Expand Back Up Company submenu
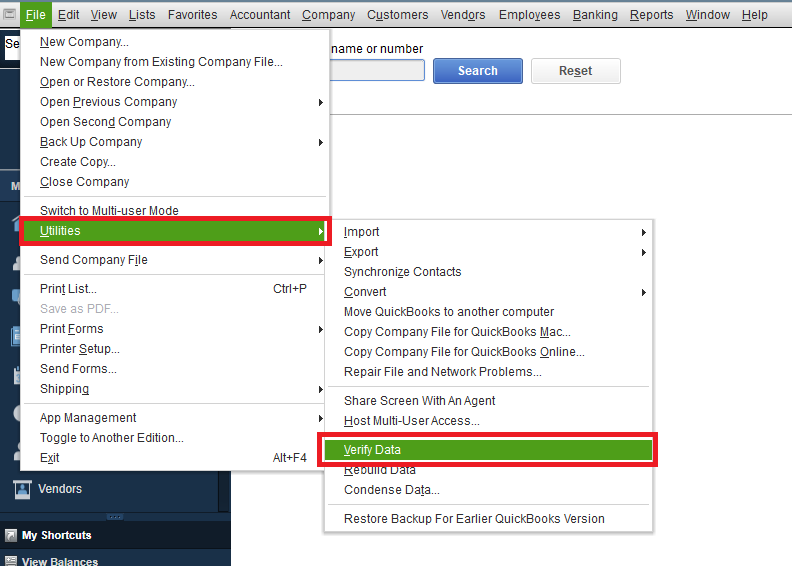 (175, 142)
